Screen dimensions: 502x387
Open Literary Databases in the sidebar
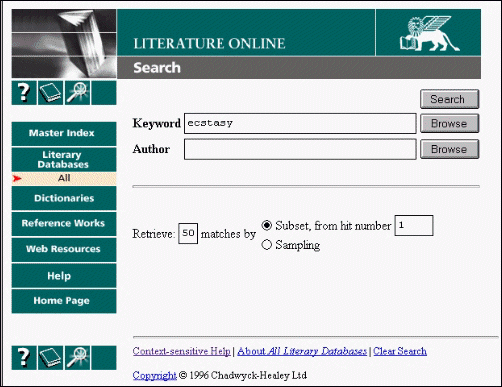(64, 160)
